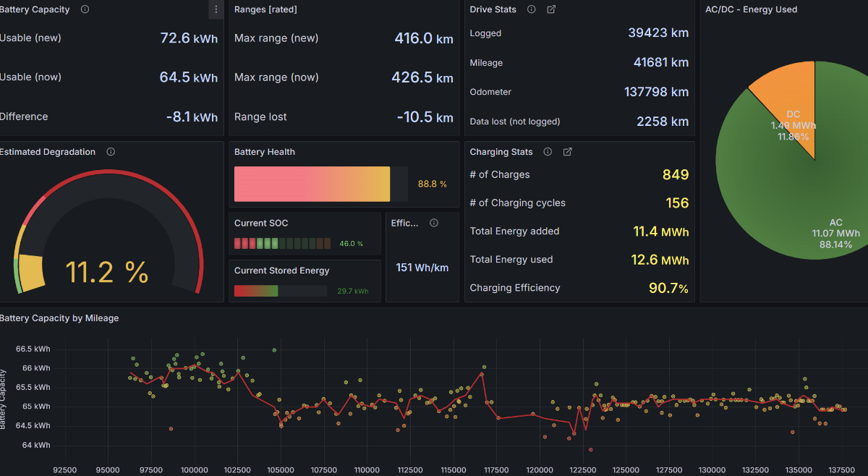
Task: Click the Battery Capacity info icon
Action: [85, 9]
